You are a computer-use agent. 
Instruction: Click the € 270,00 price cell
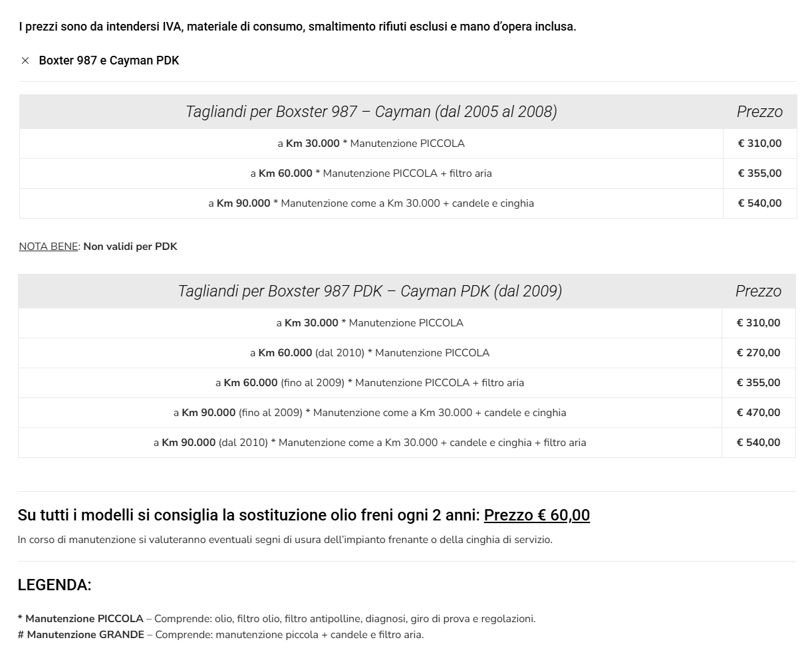click(x=758, y=353)
